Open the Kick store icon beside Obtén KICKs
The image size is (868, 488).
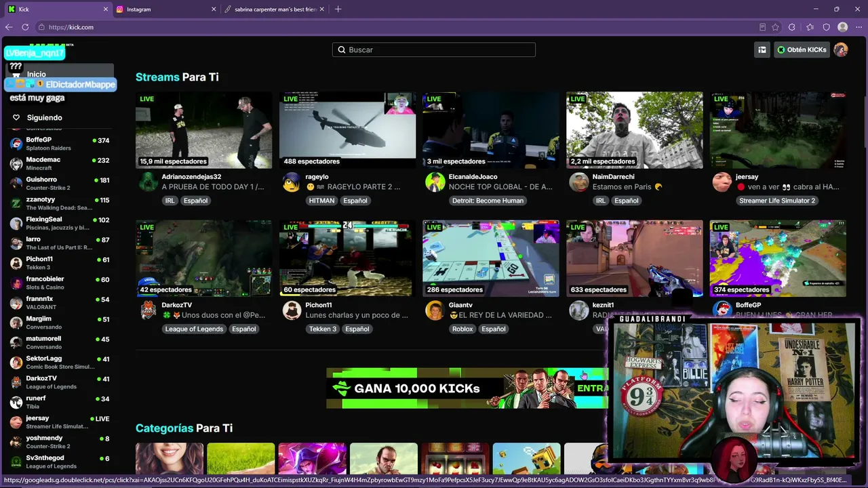[x=762, y=49]
